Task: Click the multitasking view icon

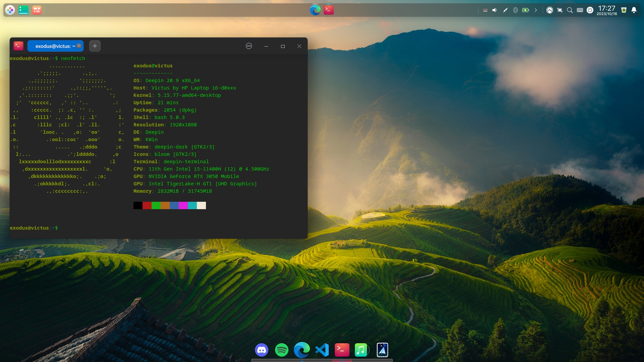Action: coord(37,10)
